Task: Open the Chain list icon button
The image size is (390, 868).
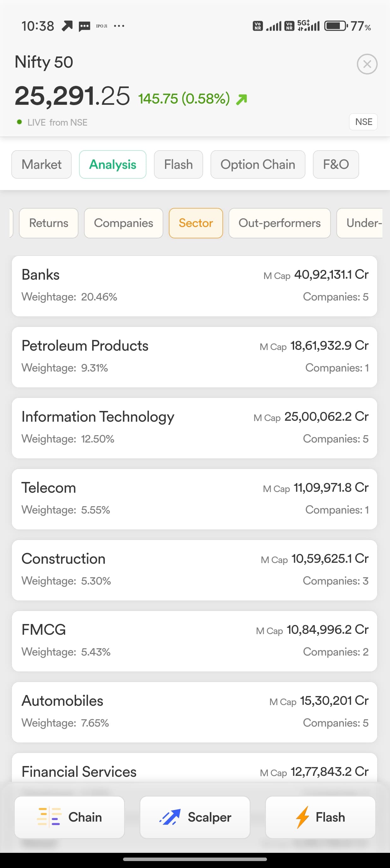Action: pyautogui.click(x=49, y=817)
